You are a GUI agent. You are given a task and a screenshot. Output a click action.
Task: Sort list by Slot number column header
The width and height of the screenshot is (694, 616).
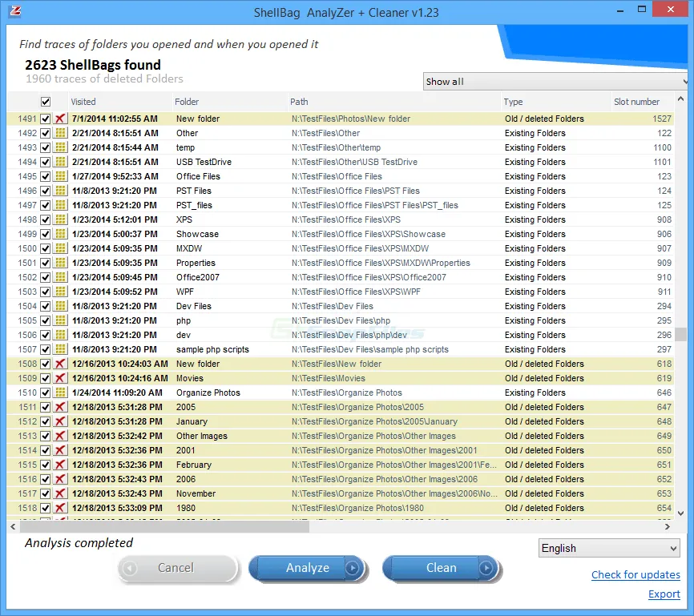pyautogui.click(x=642, y=102)
